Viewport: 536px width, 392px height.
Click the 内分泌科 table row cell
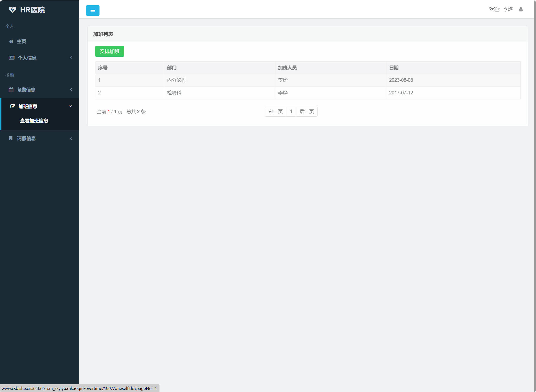[176, 80]
